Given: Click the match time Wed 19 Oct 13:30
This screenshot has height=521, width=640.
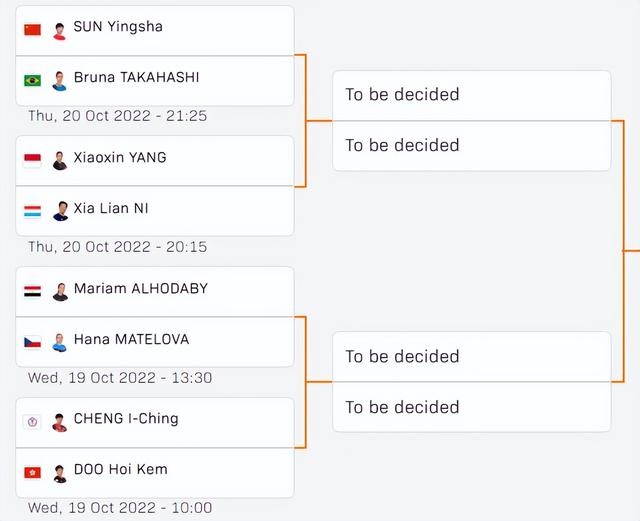Looking at the screenshot, I should point(120,378).
